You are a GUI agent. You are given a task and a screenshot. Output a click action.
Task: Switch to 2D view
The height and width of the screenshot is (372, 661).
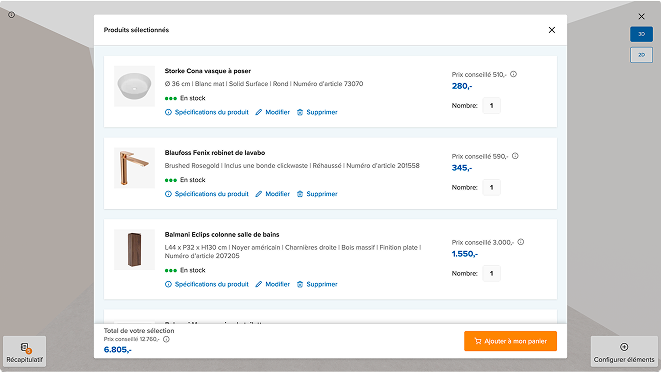(641, 55)
